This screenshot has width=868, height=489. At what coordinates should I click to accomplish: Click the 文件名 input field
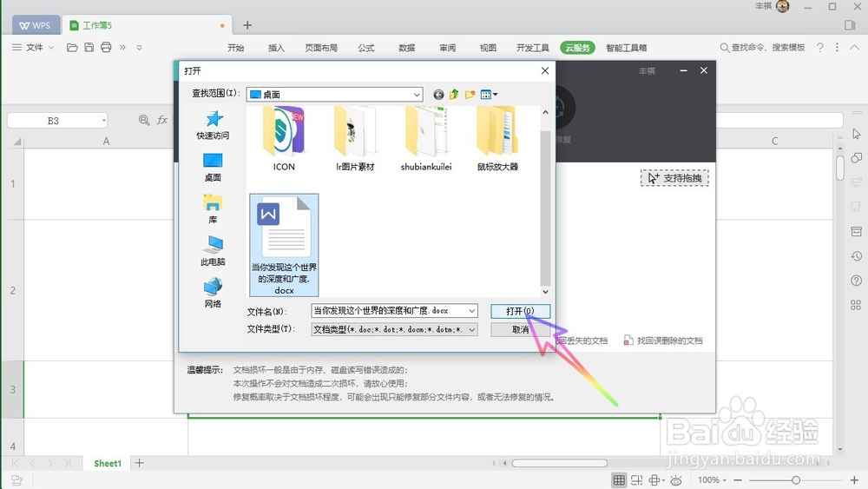[395, 311]
